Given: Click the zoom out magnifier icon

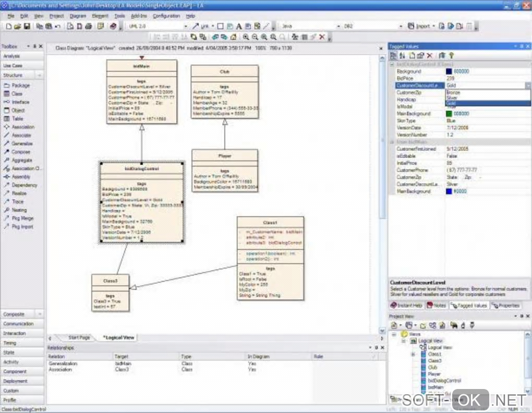Looking at the screenshot, I should click(x=255, y=37).
